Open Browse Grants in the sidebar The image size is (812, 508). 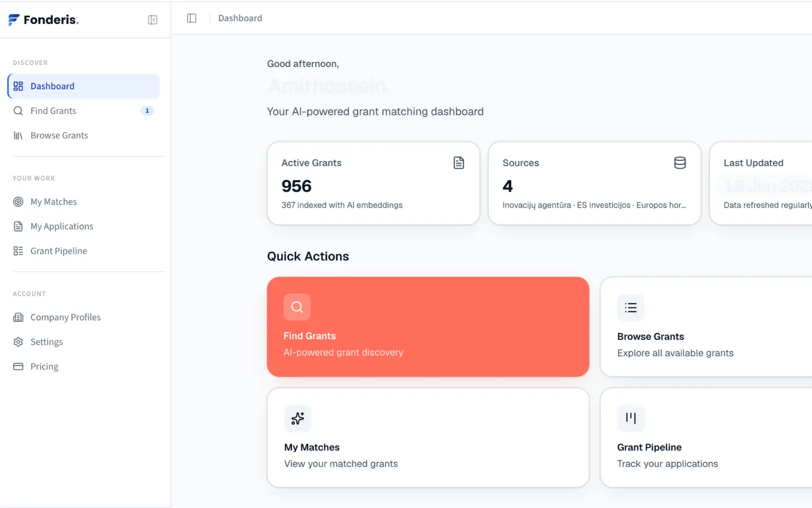(84, 136)
